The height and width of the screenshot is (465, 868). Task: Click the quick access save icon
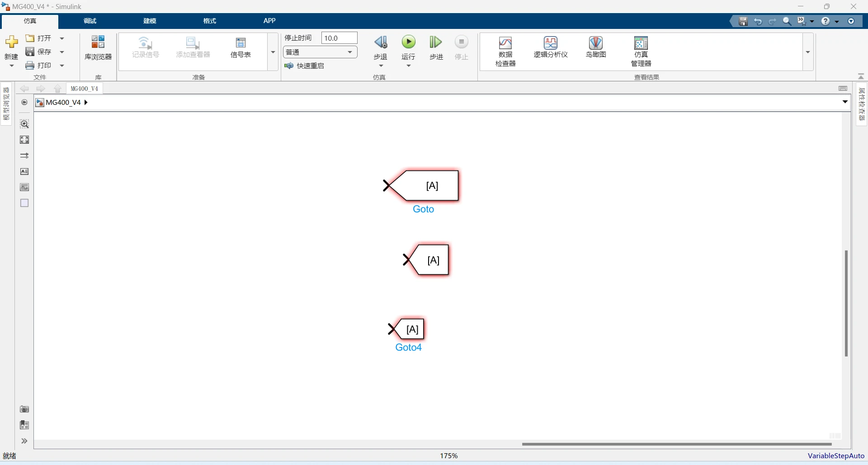tap(743, 21)
